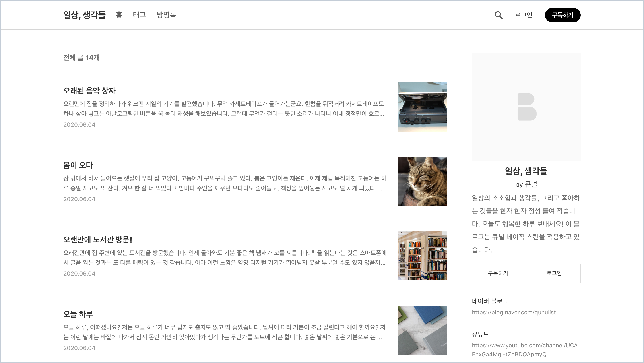
Task: Click the 일상, 생각들 blog title in header
Action: point(85,15)
